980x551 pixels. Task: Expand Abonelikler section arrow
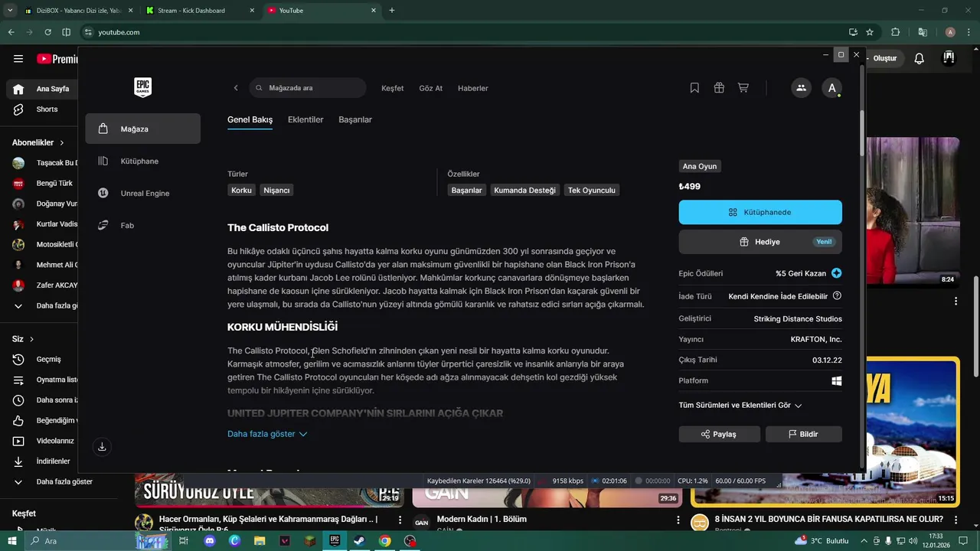pos(62,142)
